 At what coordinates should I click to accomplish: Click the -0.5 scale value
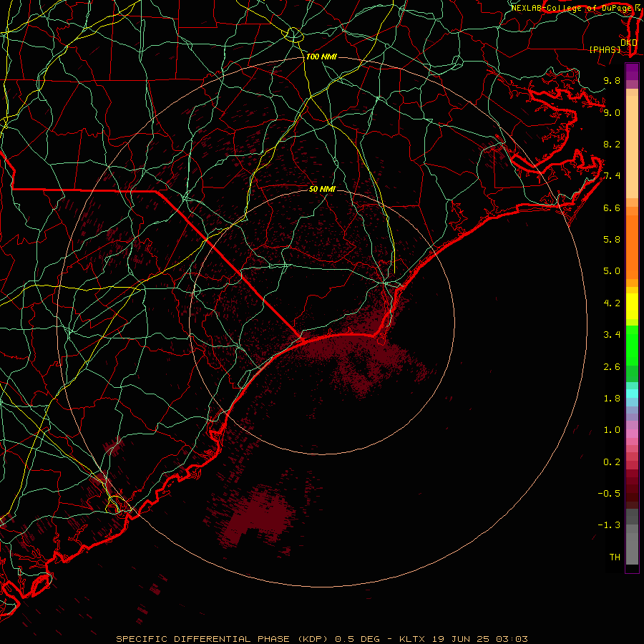click(x=609, y=494)
